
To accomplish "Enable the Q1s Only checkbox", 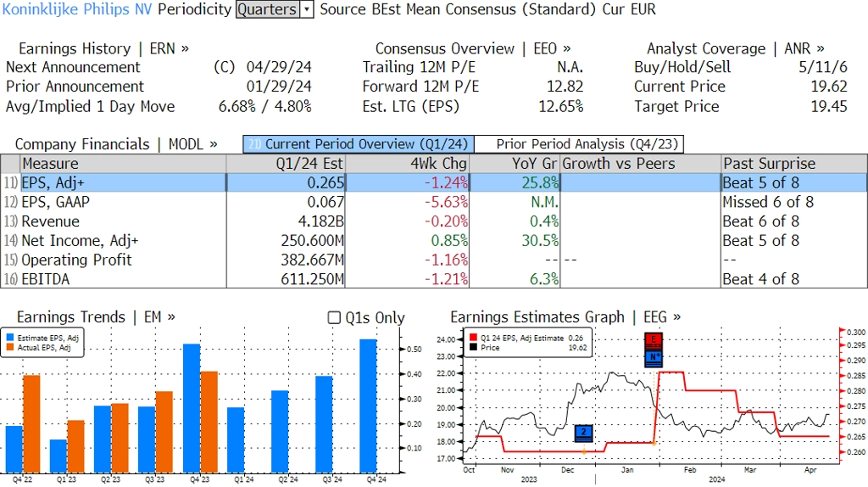I will pyautogui.click(x=334, y=317).
